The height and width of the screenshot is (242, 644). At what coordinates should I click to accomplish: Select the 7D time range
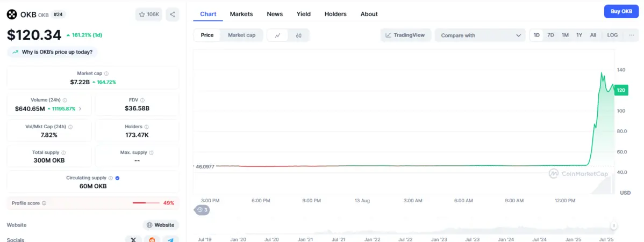coord(550,35)
